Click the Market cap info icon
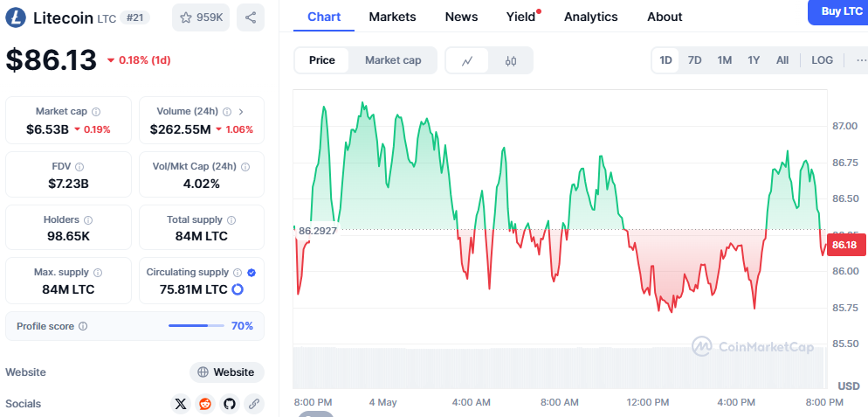This screenshot has height=417, width=868. coord(96,112)
